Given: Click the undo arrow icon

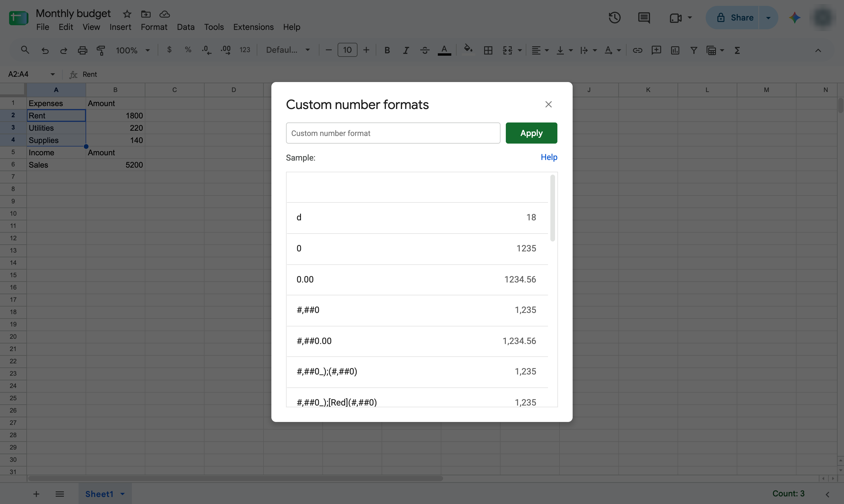Looking at the screenshot, I should point(45,50).
